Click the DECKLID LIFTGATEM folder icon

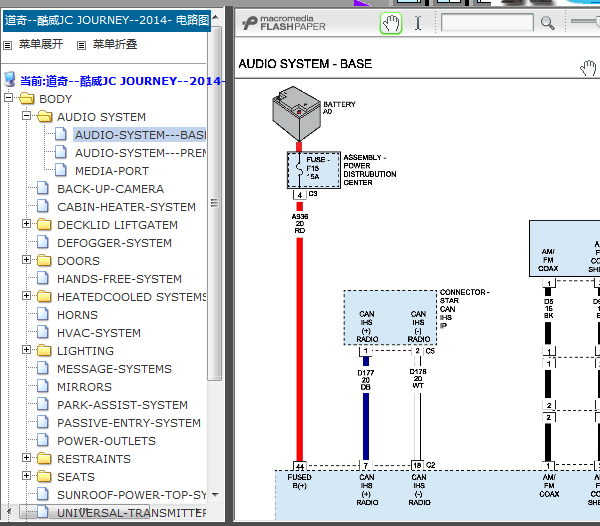pos(44,224)
